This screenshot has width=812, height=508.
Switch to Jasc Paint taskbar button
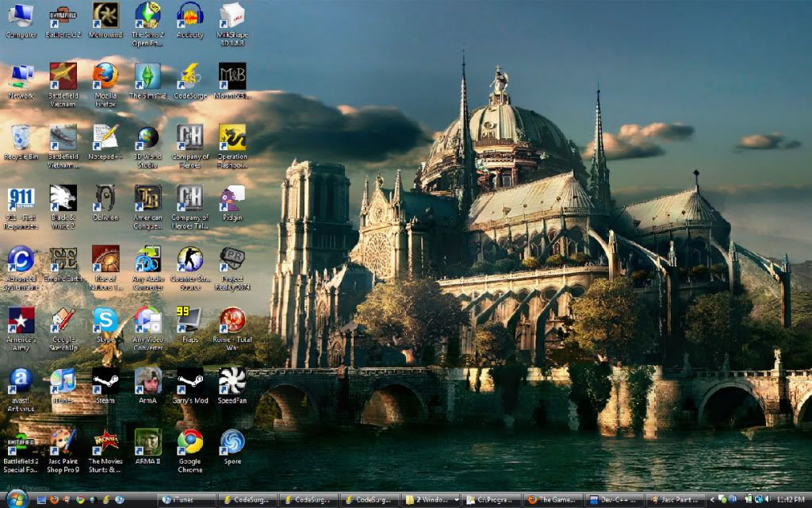pyautogui.click(x=676, y=500)
